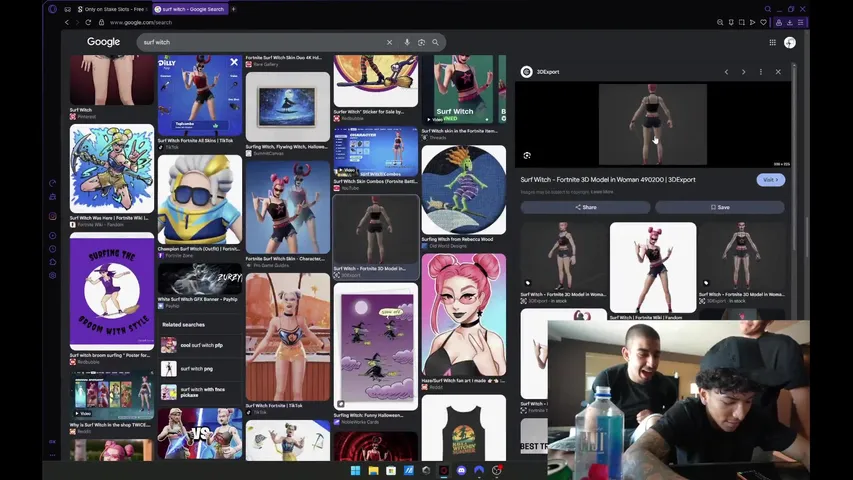This screenshot has height=480, width=853.
Task: Use Lens icon on previewed image
Action: 527,156
